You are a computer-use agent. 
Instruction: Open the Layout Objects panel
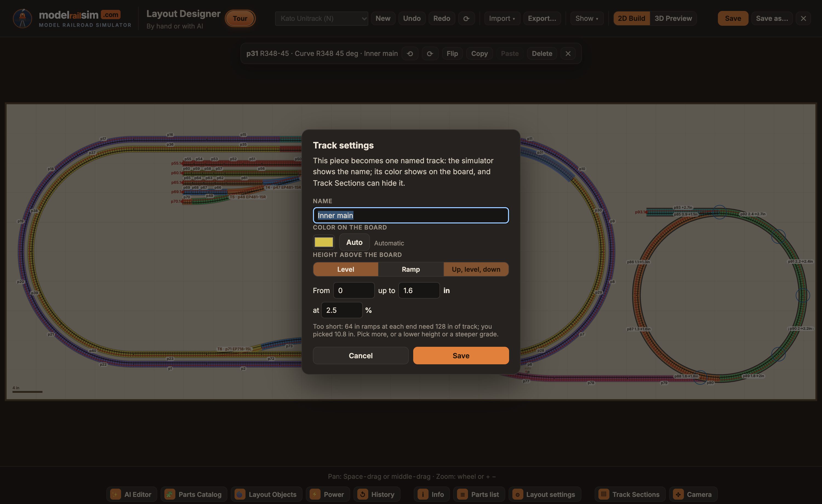coord(266,494)
